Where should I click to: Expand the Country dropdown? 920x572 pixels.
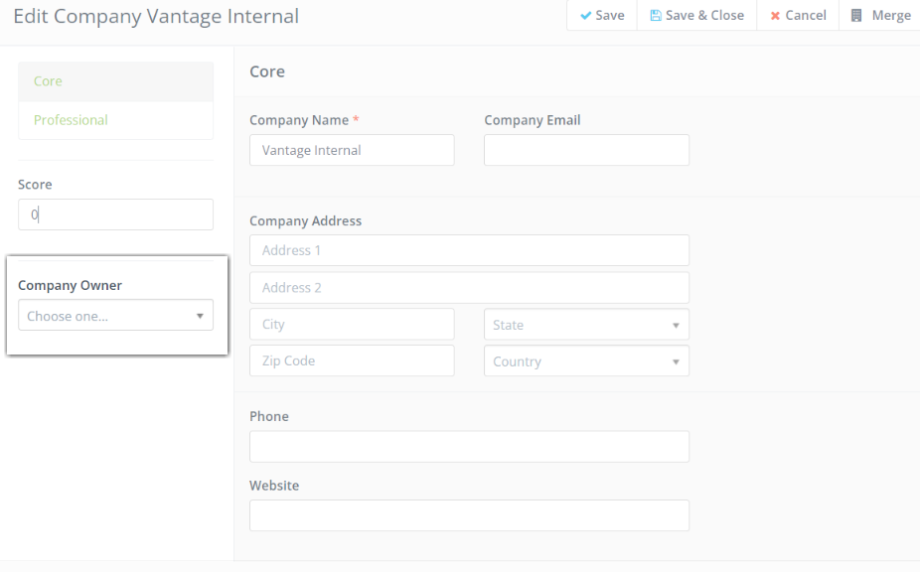(x=586, y=361)
